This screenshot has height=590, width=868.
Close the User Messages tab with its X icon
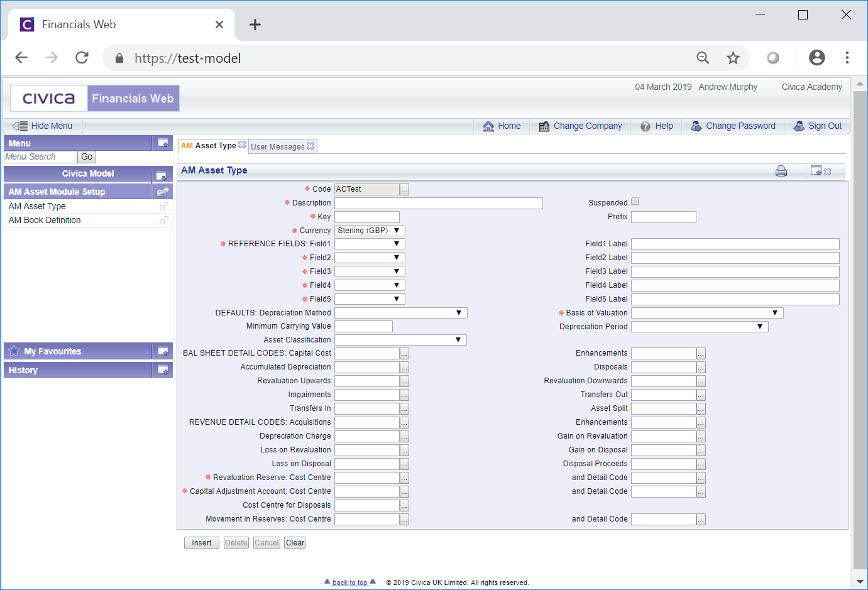point(310,146)
